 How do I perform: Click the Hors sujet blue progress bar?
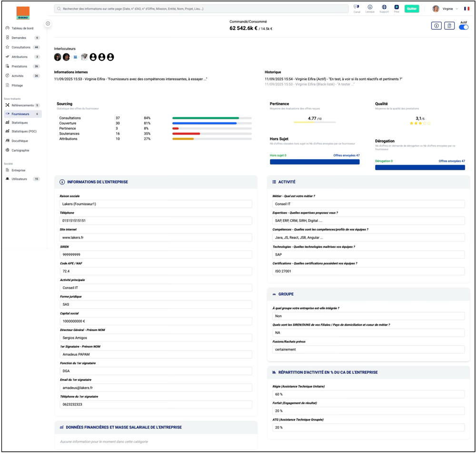click(x=315, y=162)
